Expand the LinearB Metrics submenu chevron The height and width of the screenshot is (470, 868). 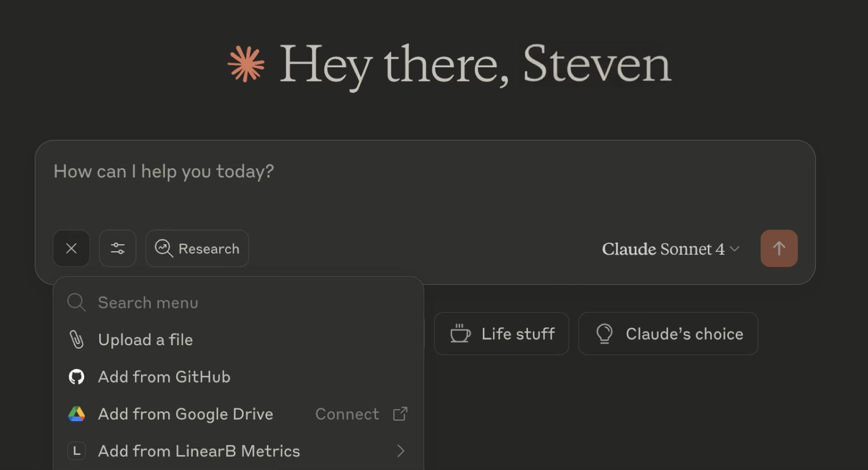point(401,451)
